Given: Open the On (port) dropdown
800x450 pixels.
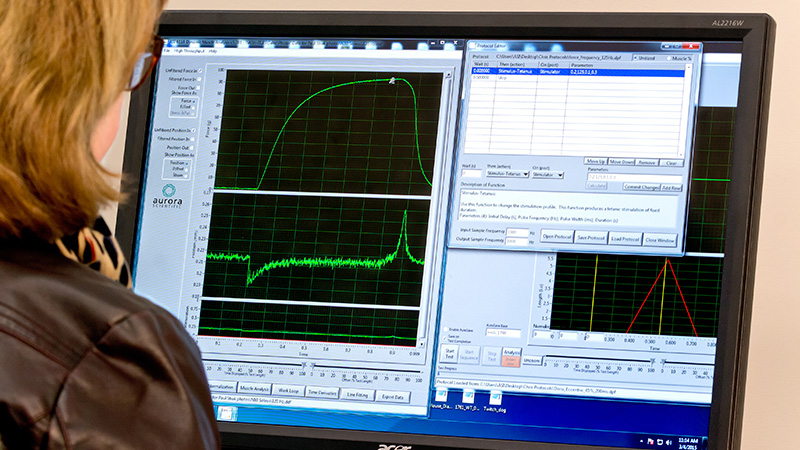Looking at the screenshot, I should pos(547,174).
